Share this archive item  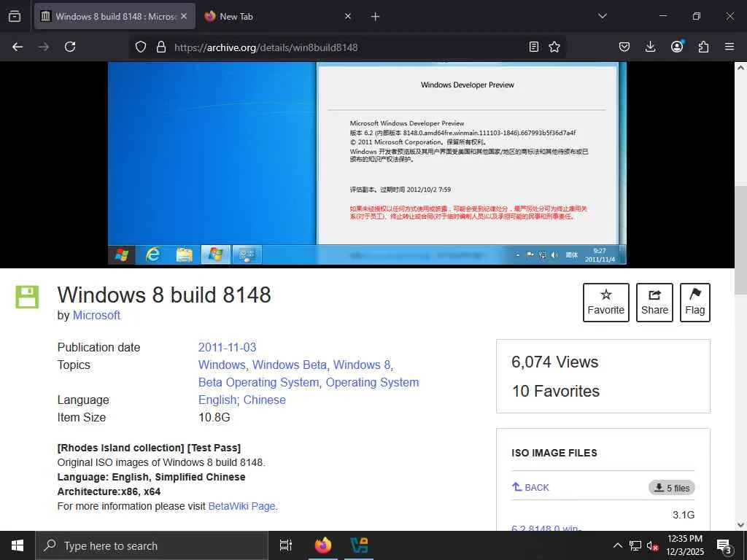654,303
